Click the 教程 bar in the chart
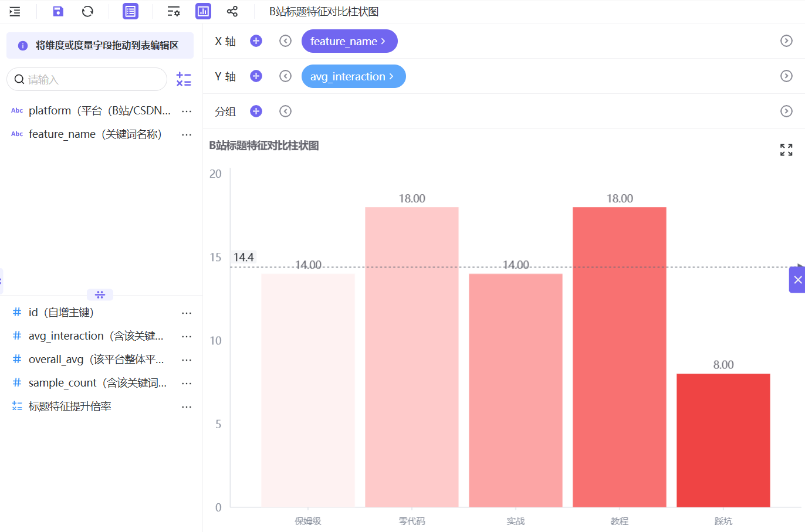 (620, 357)
